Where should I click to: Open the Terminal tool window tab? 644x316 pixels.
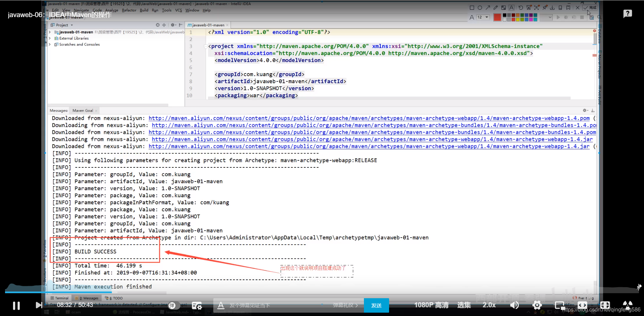pyautogui.click(x=60, y=298)
